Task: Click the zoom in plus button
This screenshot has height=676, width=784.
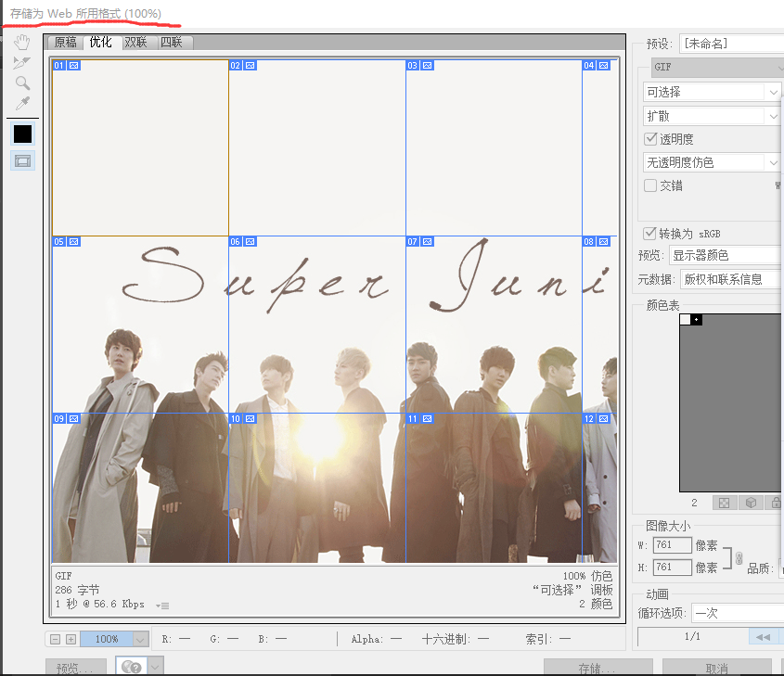Action: pyautogui.click(x=71, y=639)
